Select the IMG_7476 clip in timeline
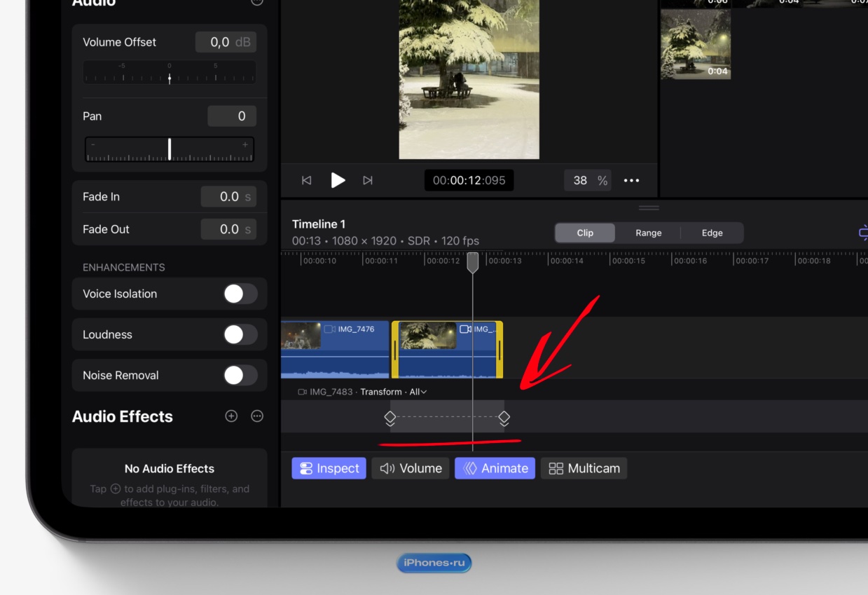The height and width of the screenshot is (595, 868). [x=335, y=350]
